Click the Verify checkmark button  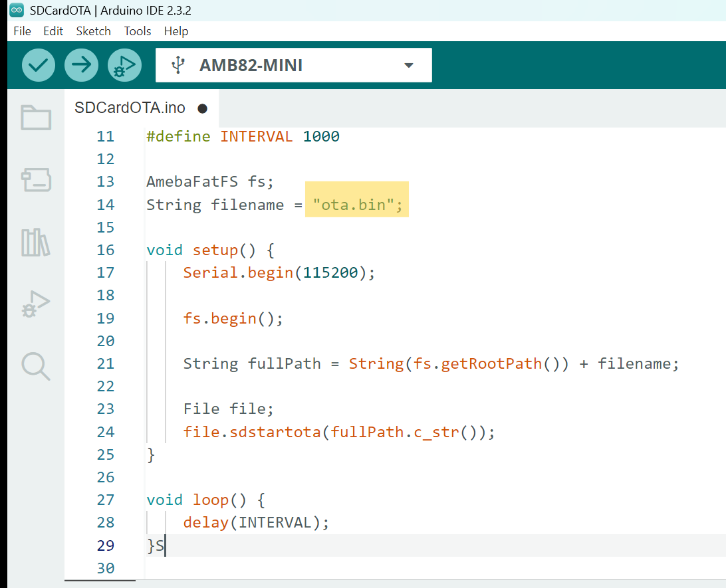tap(39, 65)
